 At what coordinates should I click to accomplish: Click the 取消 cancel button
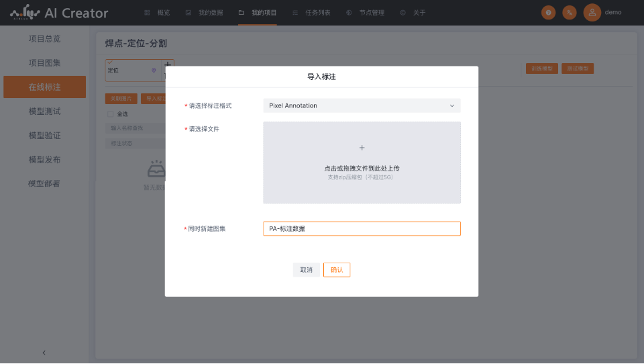coord(306,270)
